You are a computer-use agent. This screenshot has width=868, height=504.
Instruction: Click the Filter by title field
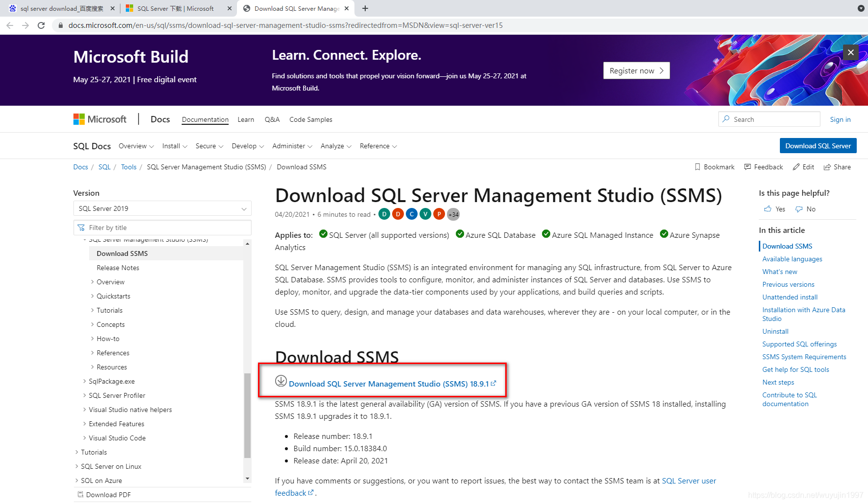tap(163, 228)
